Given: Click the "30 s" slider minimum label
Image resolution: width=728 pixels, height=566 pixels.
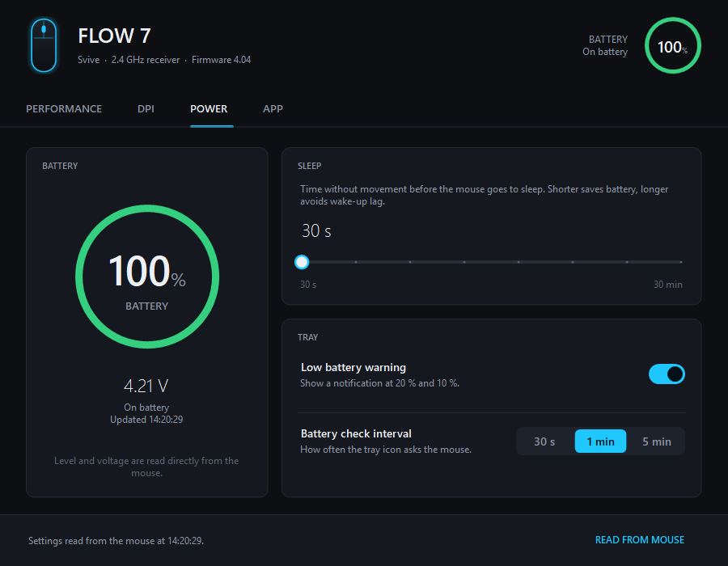Looking at the screenshot, I should (308, 285).
